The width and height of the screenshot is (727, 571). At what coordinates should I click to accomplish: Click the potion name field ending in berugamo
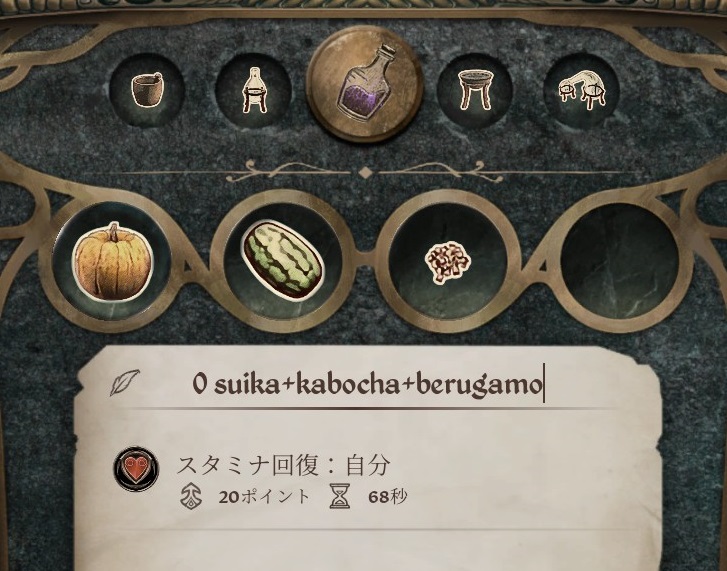pos(368,384)
